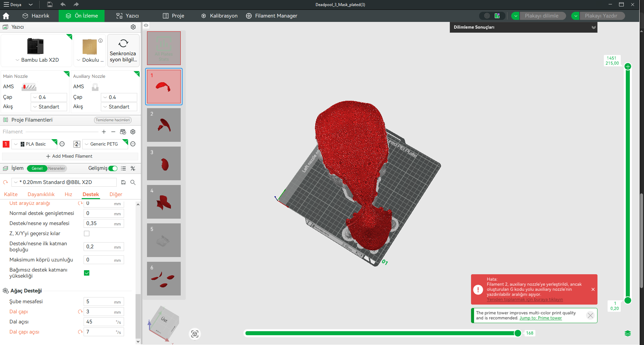Open filament settings gear icon
Screen dimensions: 644x345
[x=133, y=132]
